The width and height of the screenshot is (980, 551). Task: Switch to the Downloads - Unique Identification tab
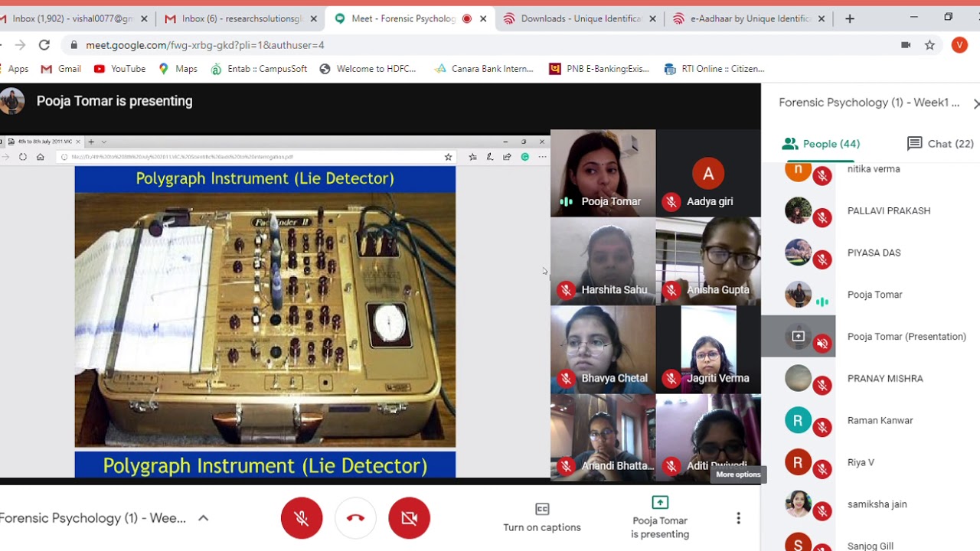[579, 18]
